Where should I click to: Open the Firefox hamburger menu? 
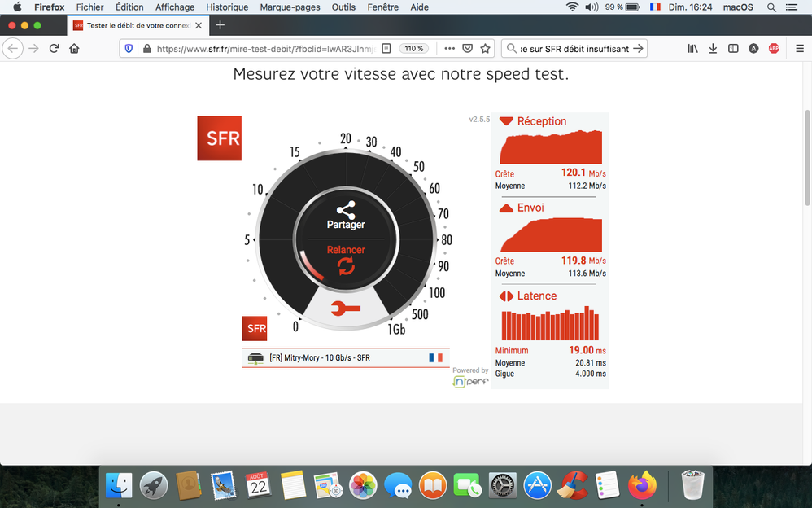coord(795,49)
